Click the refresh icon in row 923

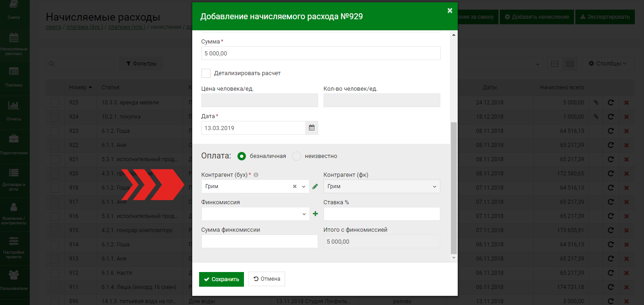[611, 131]
